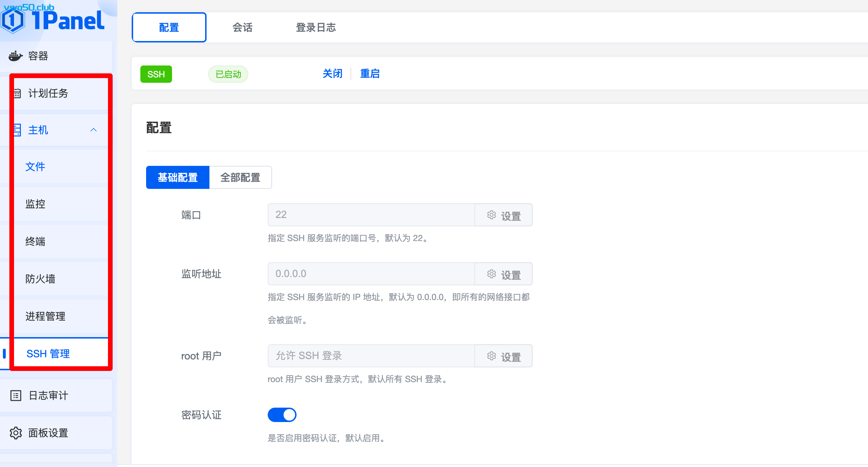Click the server icon beside 主机

tap(17, 130)
